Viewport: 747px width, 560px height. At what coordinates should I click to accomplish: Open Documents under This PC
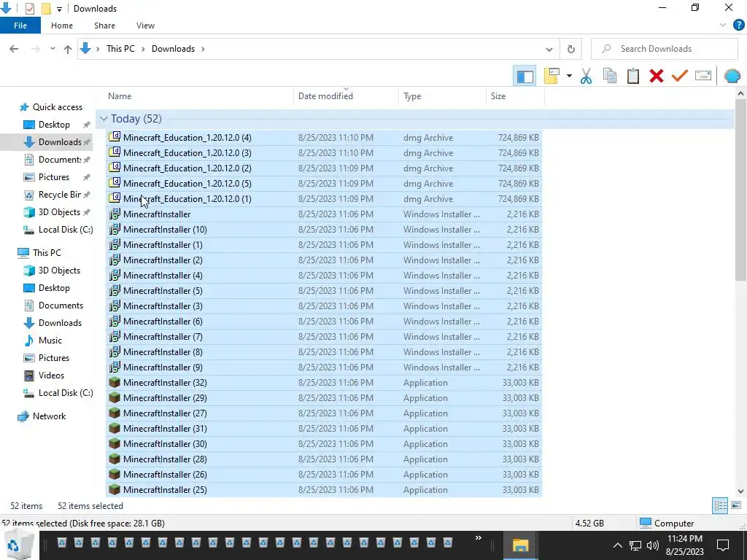tap(61, 306)
